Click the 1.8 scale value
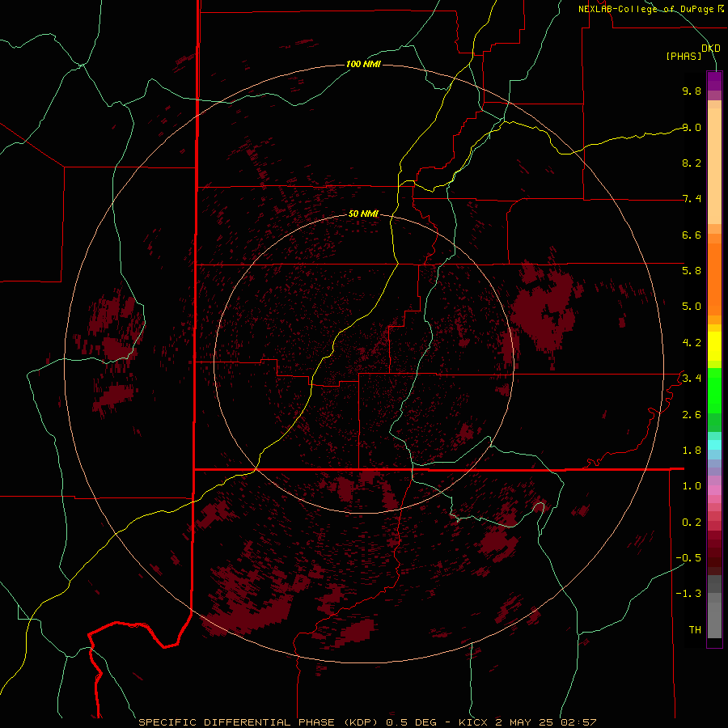This screenshot has width=728, height=728. point(692,451)
